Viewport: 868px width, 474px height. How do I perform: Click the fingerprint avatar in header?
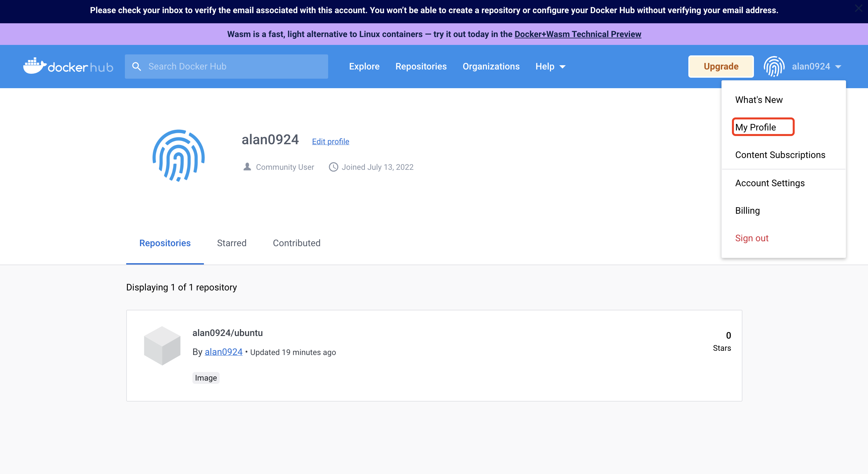click(x=774, y=66)
